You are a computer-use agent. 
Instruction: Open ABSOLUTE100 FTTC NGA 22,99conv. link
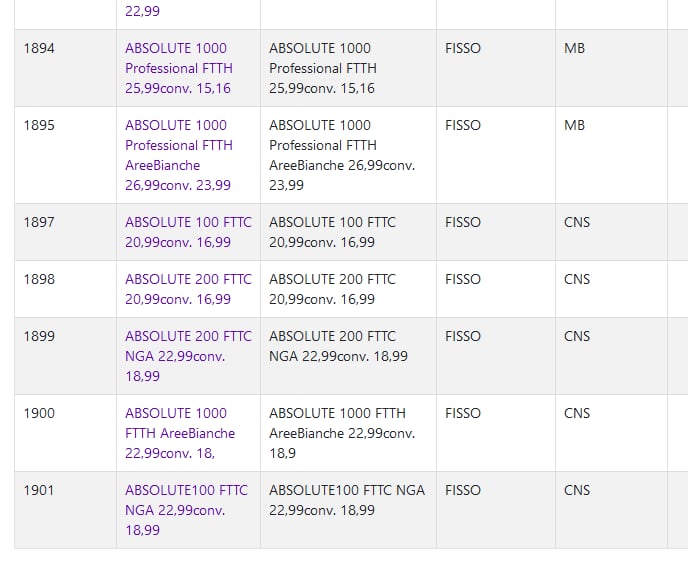coord(186,510)
